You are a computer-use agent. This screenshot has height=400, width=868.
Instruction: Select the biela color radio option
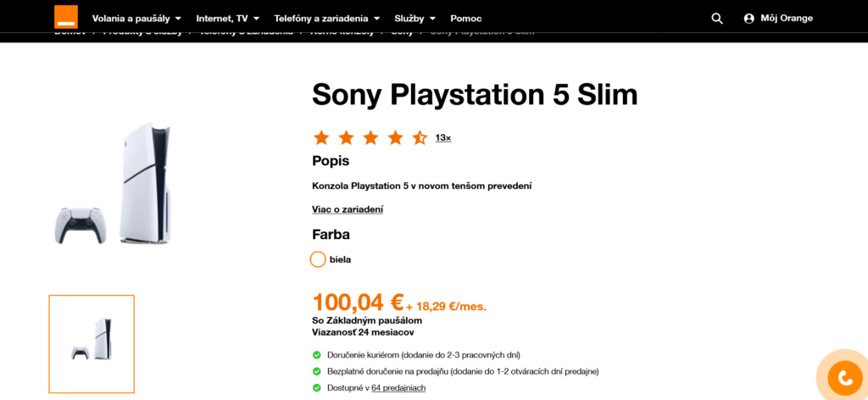pyautogui.click(x=318, y=259)
